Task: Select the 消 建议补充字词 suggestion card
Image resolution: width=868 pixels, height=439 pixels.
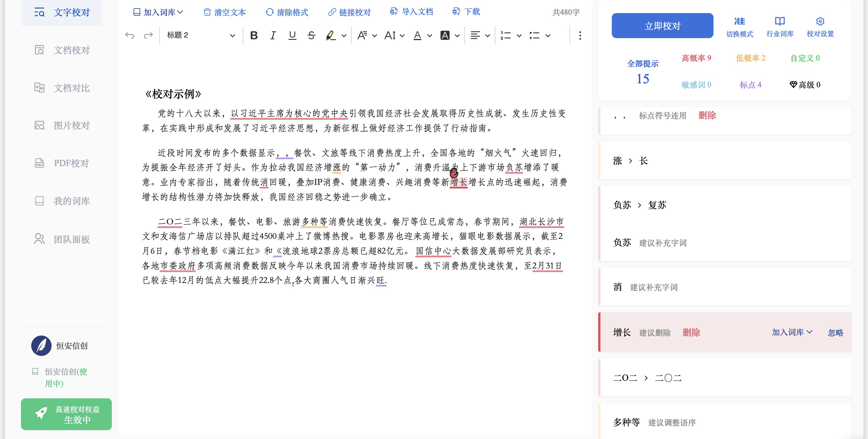Action: coord(724,287)
